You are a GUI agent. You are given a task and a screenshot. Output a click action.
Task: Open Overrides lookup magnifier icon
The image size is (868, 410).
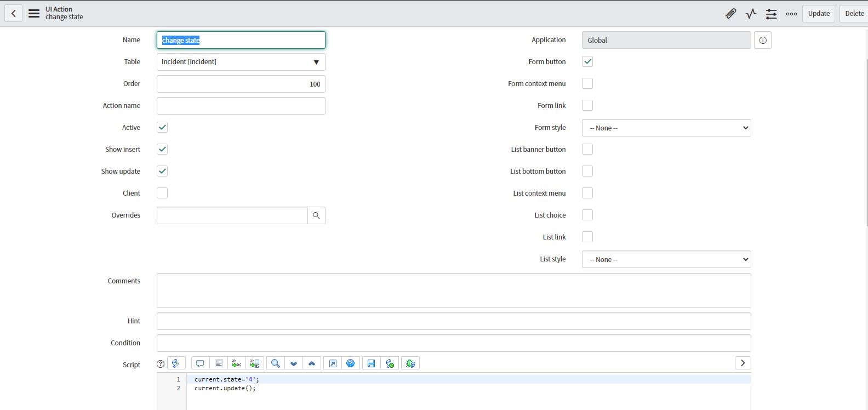tap(316, 215)
